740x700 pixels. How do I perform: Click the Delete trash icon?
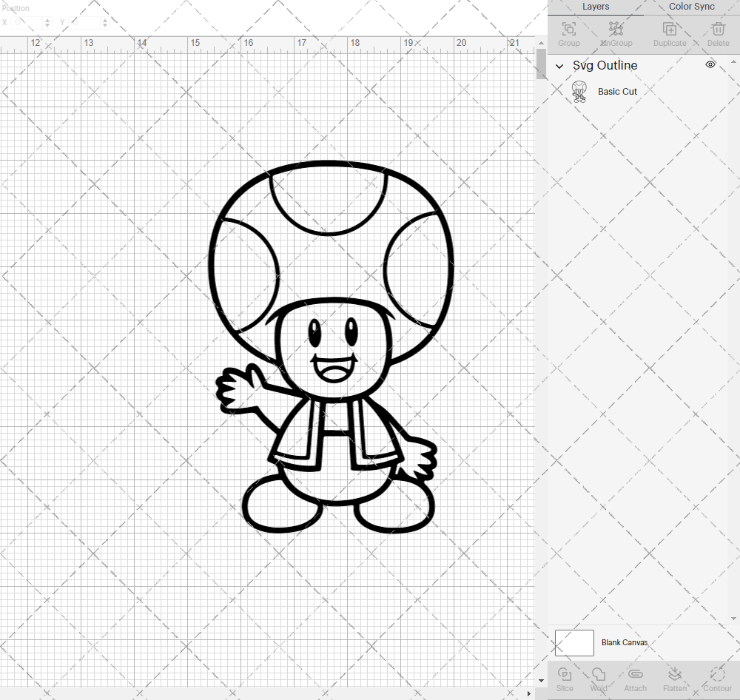pyautogui.click(x=717, y=33)
